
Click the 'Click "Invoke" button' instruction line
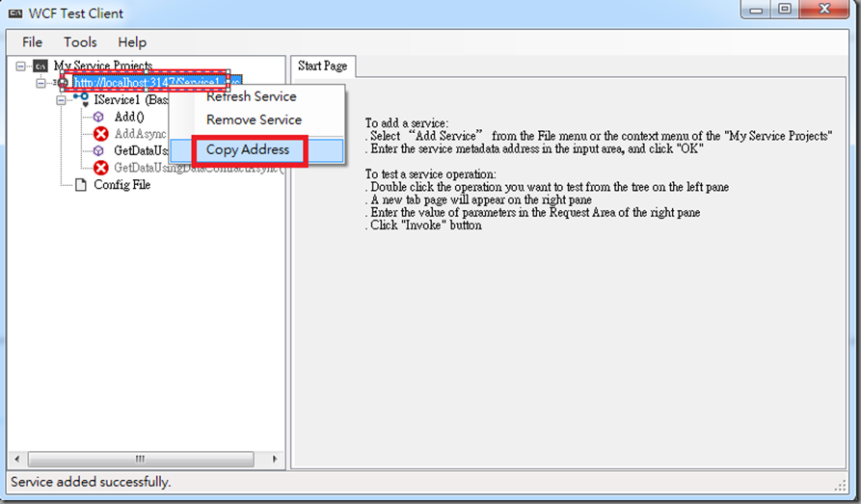[x=423, y=225]
